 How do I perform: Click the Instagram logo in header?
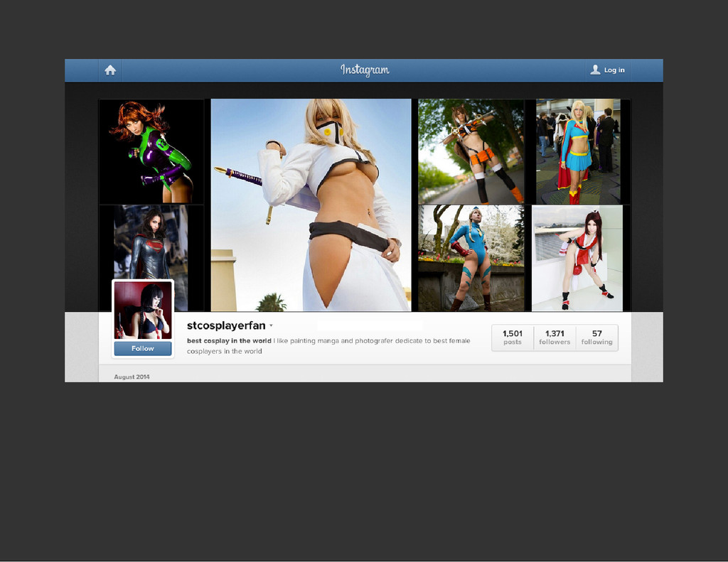[365, 70]
